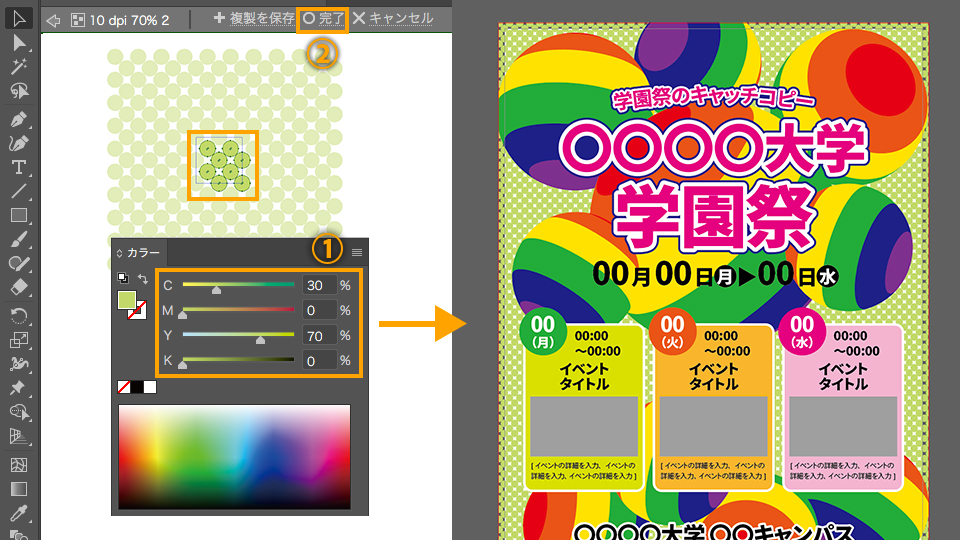Select the Line Segment tool
This screenshot has height=540, width=960.
click(19, 192)
